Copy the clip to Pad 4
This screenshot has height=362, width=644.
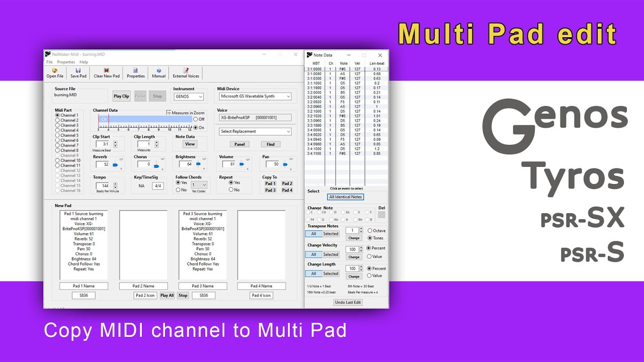click(x=287, y=190)
